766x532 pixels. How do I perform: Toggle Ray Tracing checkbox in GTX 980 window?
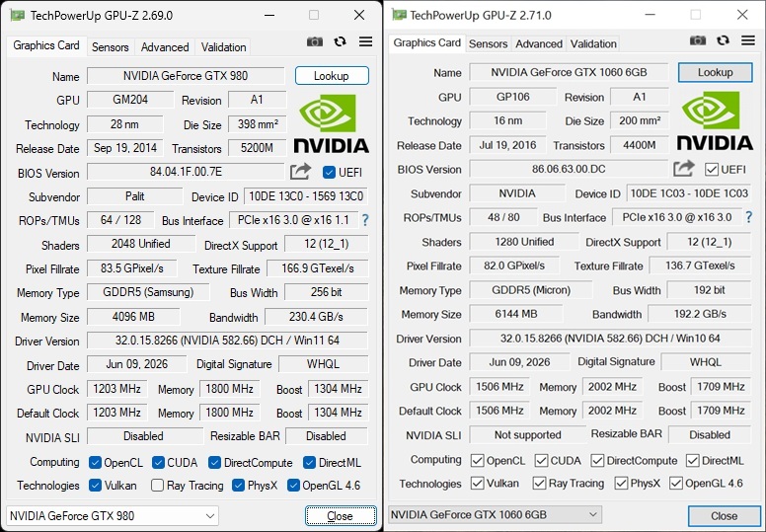pyautogui.click(x=157, y=485)
